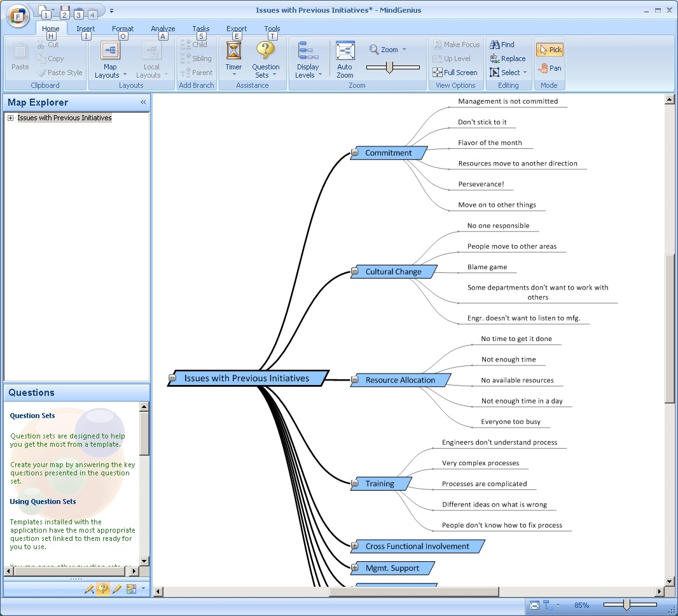This screenshot has width=678, height=616.
Task: Start the Timer tool
Action: (x=233, y=60)
